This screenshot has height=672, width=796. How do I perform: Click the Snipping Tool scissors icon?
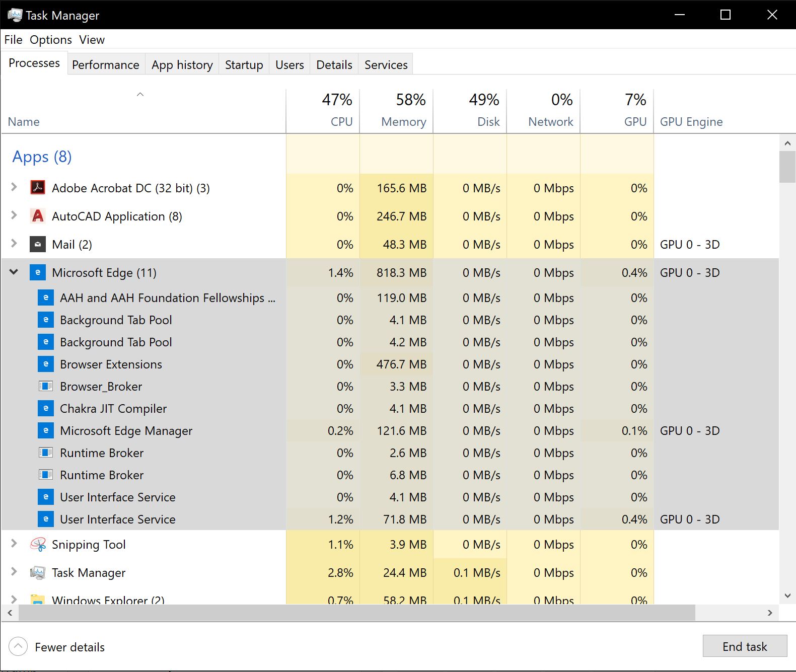(x=38, y=544)
